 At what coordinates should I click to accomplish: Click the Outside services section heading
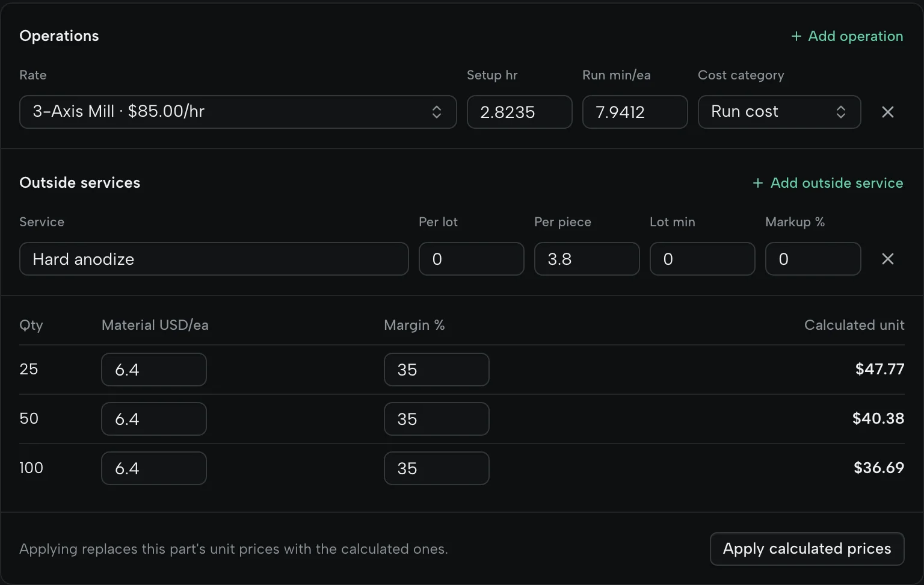79,183
